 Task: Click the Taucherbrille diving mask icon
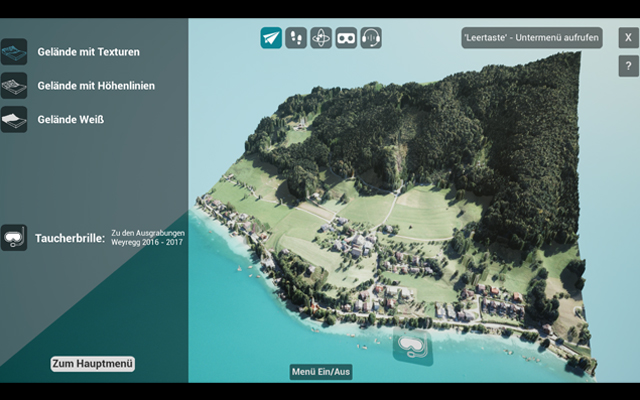click(14, 238)
